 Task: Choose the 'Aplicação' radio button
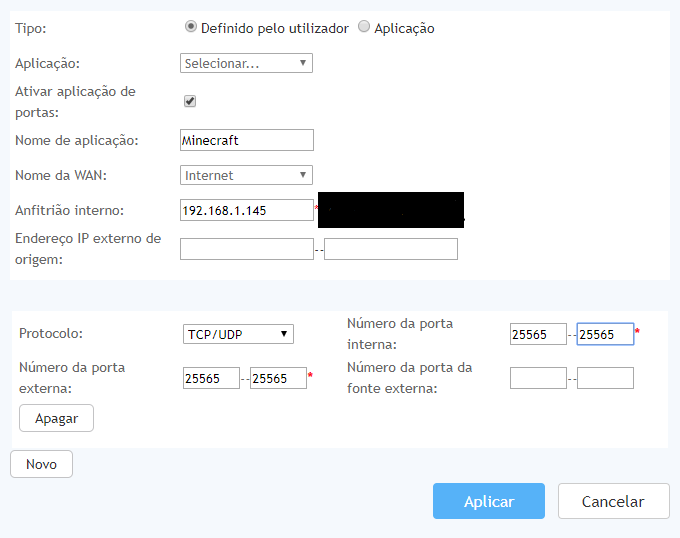364,27
